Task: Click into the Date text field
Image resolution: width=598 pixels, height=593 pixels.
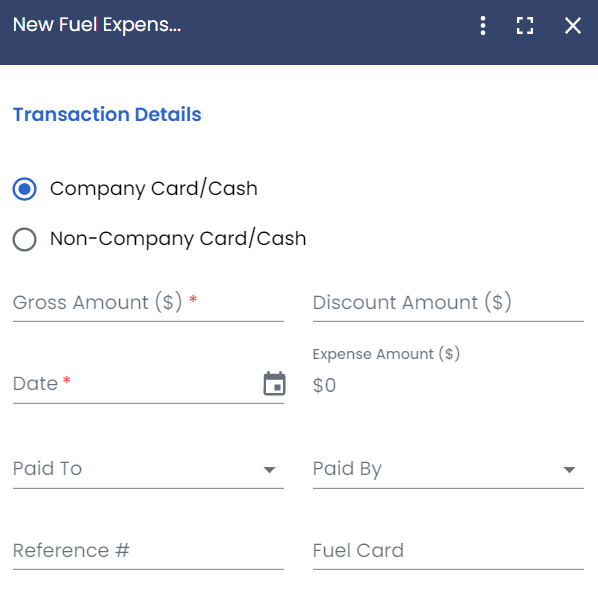Action: tap(135, 384)
